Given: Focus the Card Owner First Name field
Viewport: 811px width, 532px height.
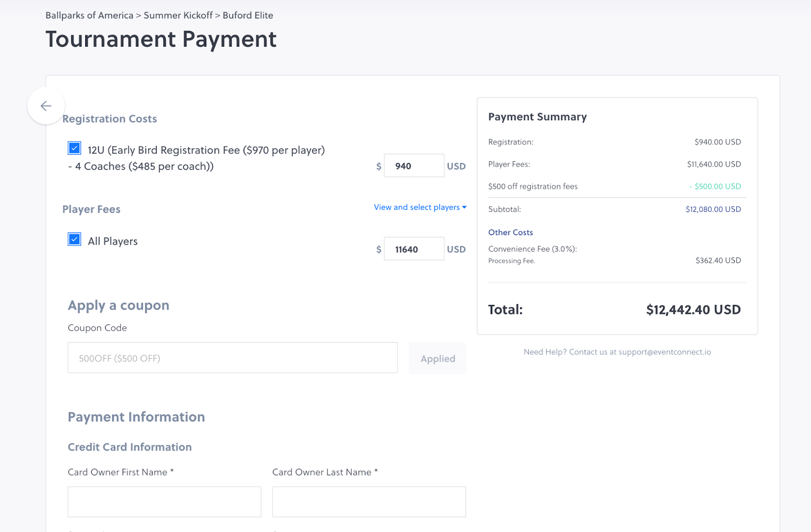Looking at the screenshot, I should coord(165,502).
